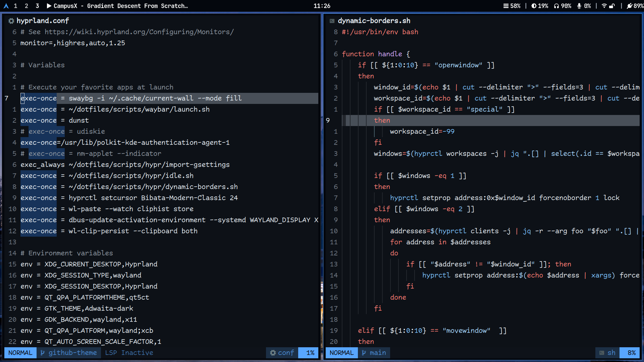Viewport: 644px width, 362px height.
Task: Click the hyprland wiki URL in the comment
Action: click(x=139, y=32)
